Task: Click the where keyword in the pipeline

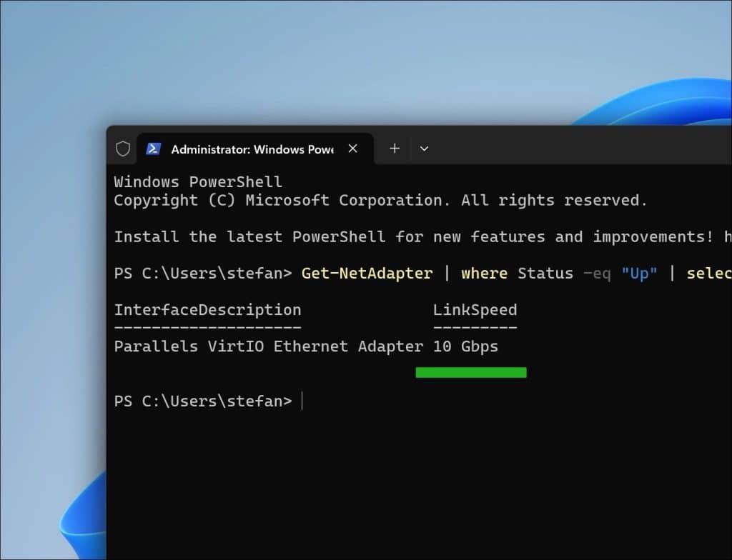Action: [x=485, y=273]
